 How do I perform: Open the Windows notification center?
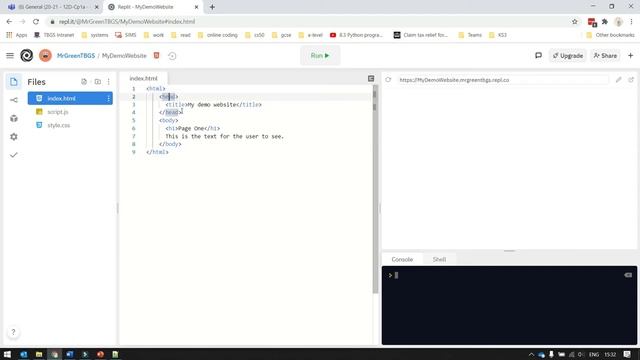click(627, 354)
